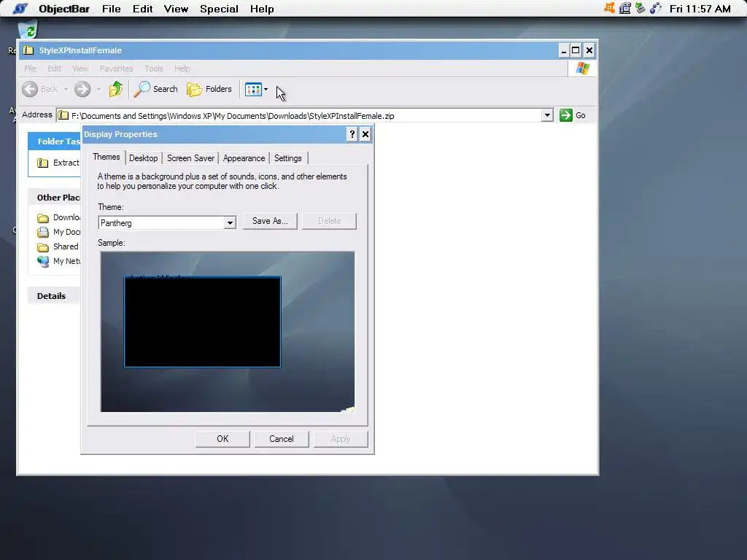Switch to the Appearance tab
The image size is (747, 560).
click(x=244, y=158)
